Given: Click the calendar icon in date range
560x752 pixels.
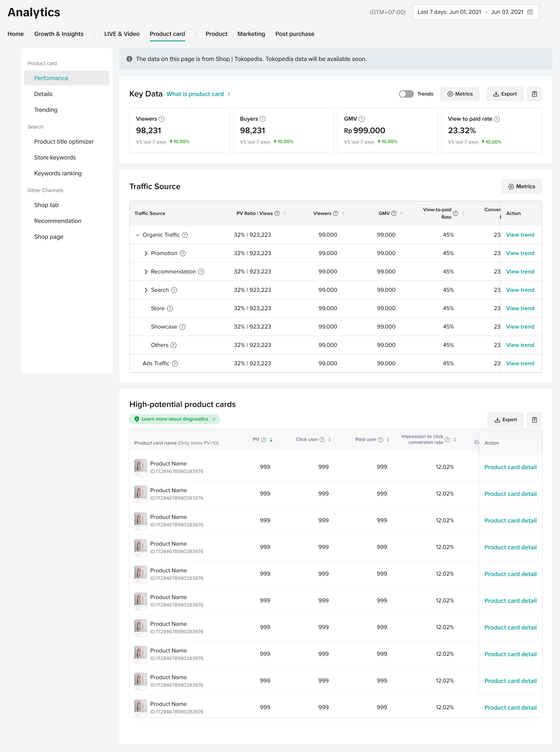Looking at the screenshot, I should coord(530,12).
